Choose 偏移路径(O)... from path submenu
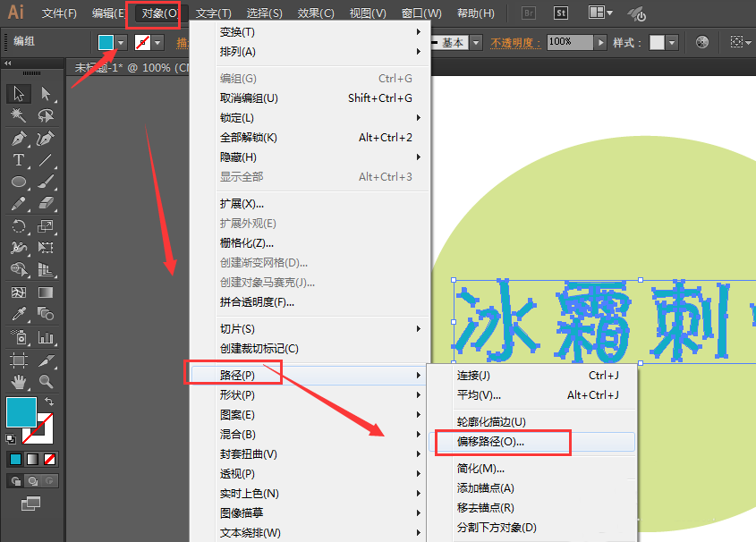The height and width of the screenshot is (542, 756). 531,442
